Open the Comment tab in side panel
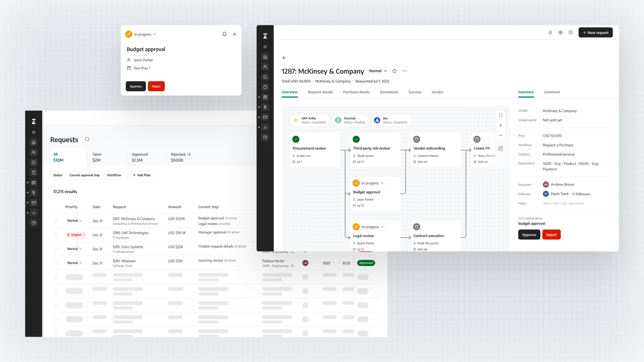Viewport: 644px width, 362px height. click(x=551, y=92)
